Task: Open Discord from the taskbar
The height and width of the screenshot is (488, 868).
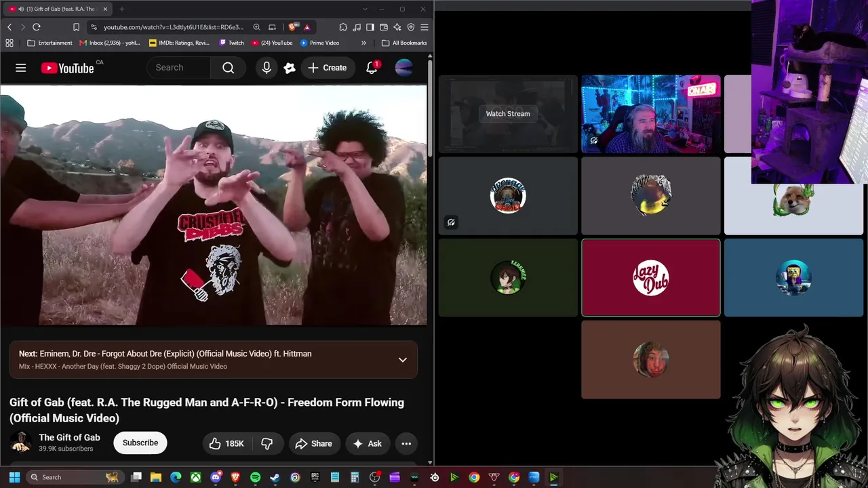Action: [216, 477]
